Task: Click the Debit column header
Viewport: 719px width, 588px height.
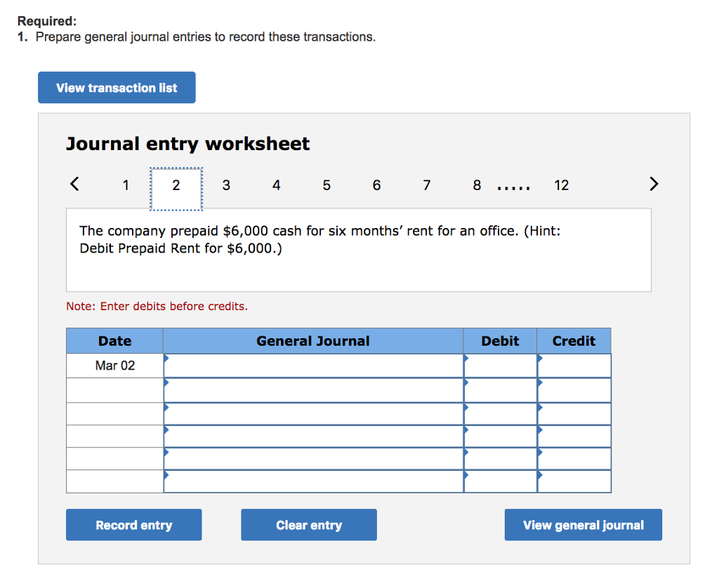Action: tap(500, 341)
